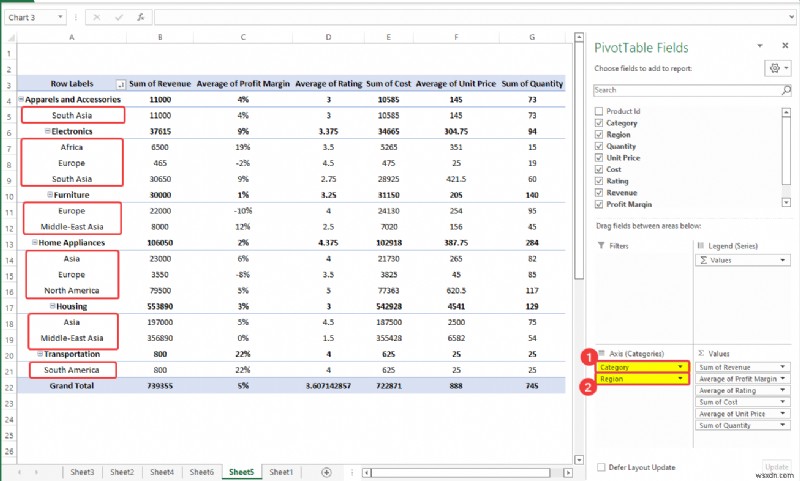Viewport: 800px width, 481px height.
Task: Collapse the Home Appliances group
Action: [x=35, y=242]
